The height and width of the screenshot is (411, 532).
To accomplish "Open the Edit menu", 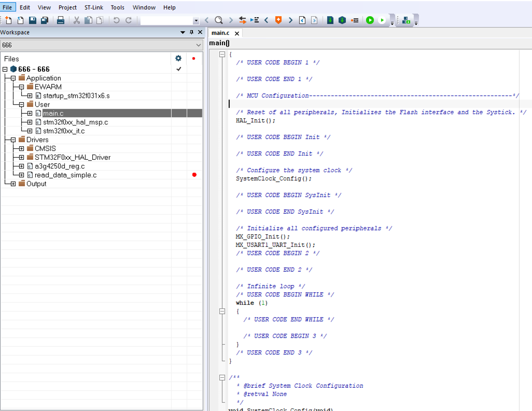I will click(x=25, y=7).
